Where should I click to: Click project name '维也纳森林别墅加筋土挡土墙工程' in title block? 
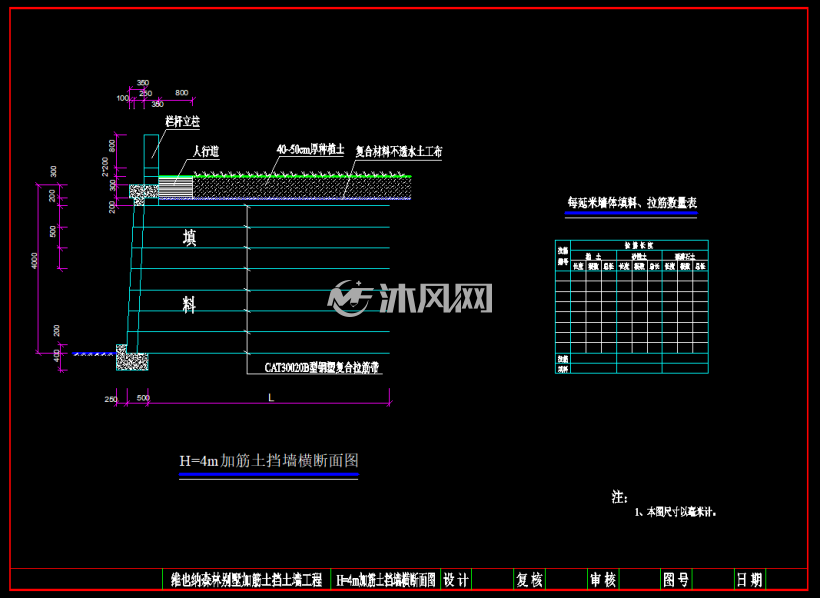click(x=246, y=580)
